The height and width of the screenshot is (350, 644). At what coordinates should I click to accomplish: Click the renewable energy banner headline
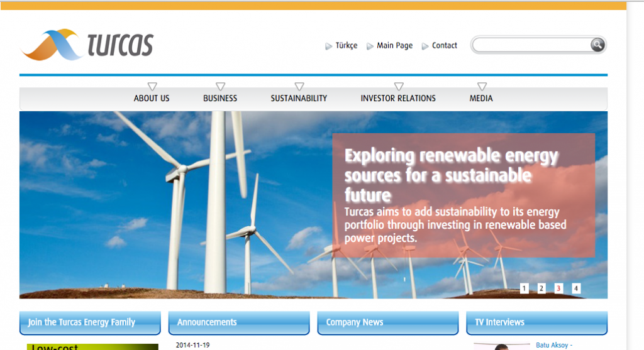coord(451,175)
